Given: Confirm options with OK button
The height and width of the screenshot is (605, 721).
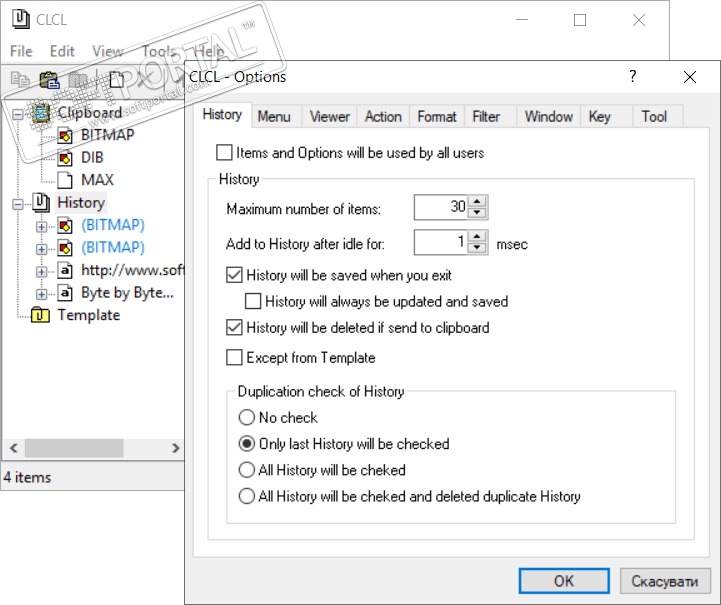Looking at the screenshot, I should (x=564, y=581).
